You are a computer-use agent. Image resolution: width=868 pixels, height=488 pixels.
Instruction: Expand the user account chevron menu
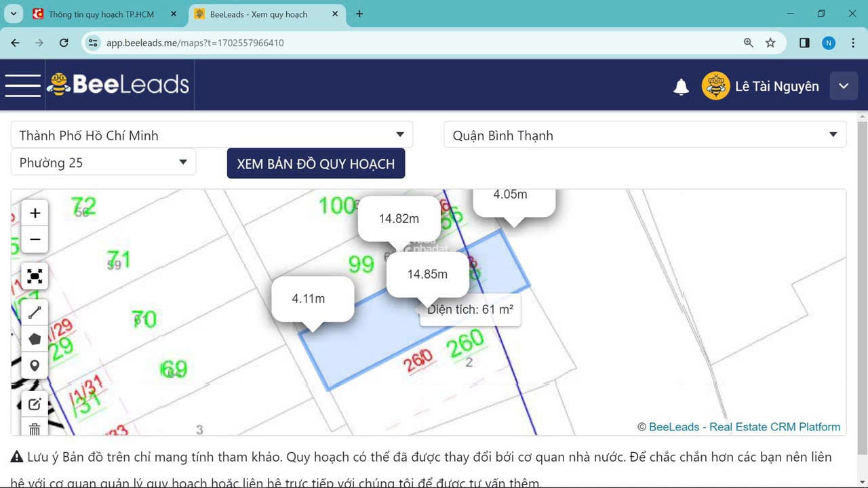coord(844,86)
